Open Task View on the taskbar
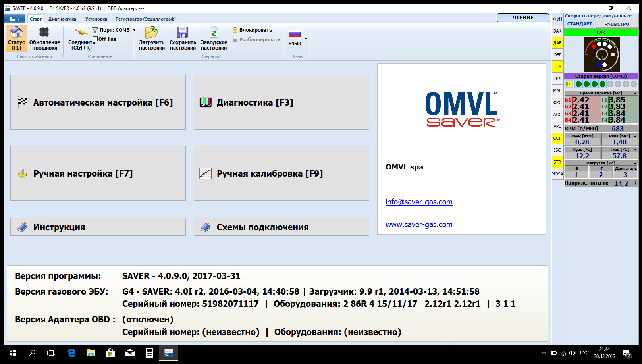642x364 pixels. point(51,353)
